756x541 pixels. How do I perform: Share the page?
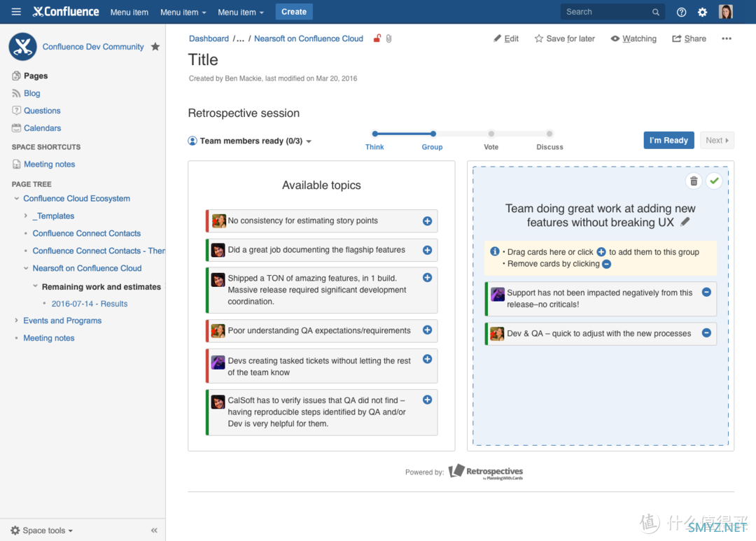pyautogui.click(x=689, y=38)
